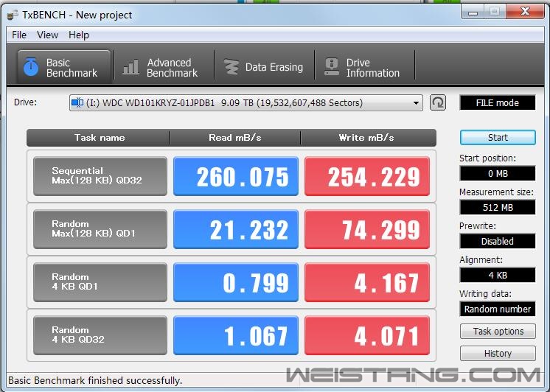Click the Task name column header
The image size is (550, 392).
pyautogui.click(x=98, y=138)
